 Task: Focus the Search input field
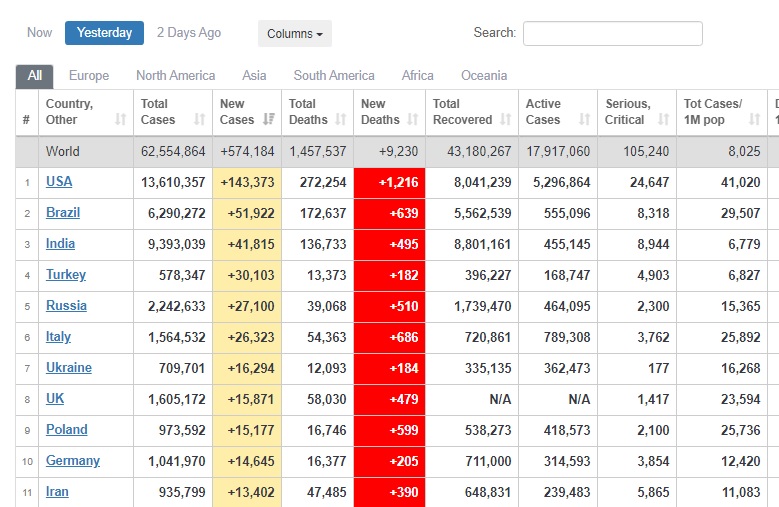click(x=612, y=34)
